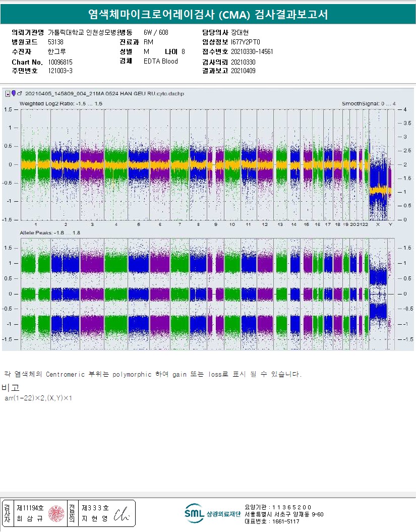Click chromosome 11 label under the log2 chart
Image resolution: width=416 pixels, height=532 pixels.
[x=249, y=224]
